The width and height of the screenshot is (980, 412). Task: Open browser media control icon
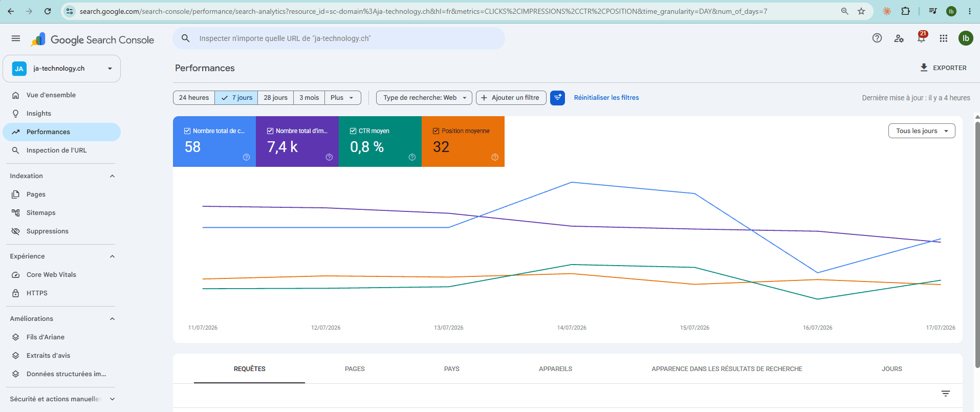[933, 11]
